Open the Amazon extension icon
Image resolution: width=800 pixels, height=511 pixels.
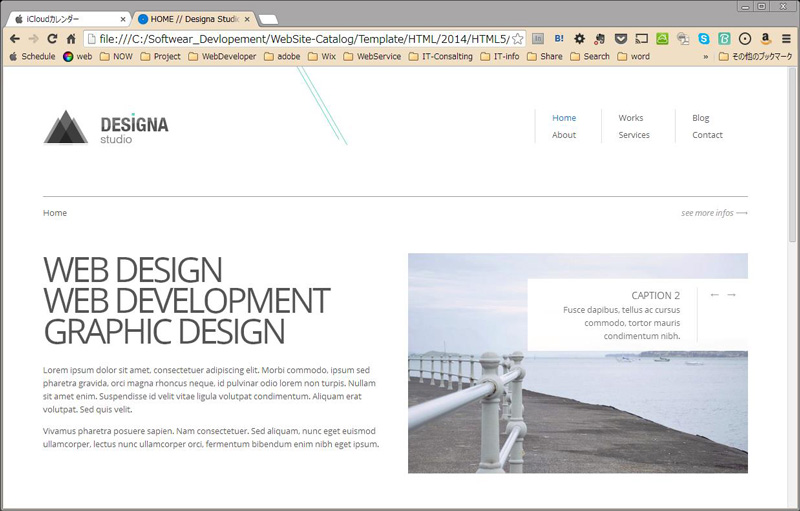(765, 38)
